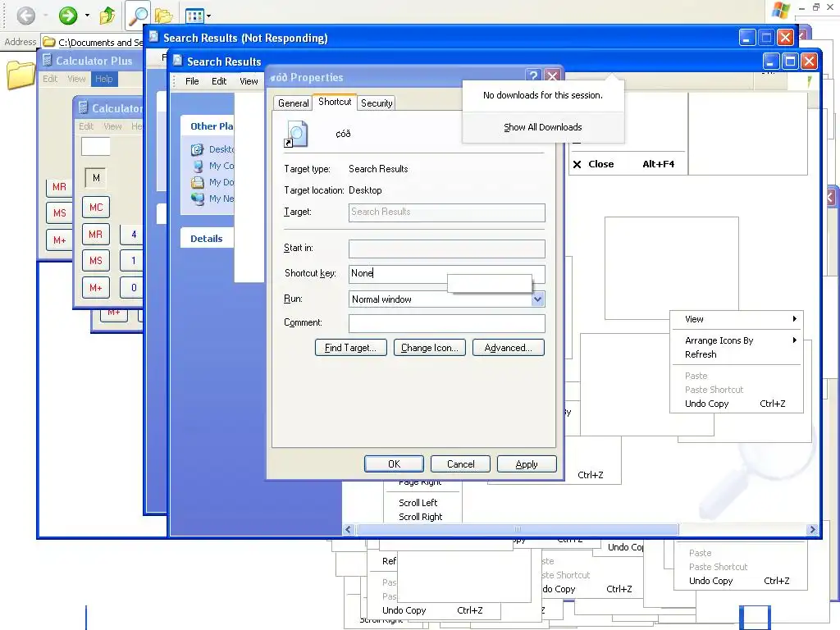Click the 4 key in Calculator
The height and width of the screenshot is (630, 840).
pos(132,234)
